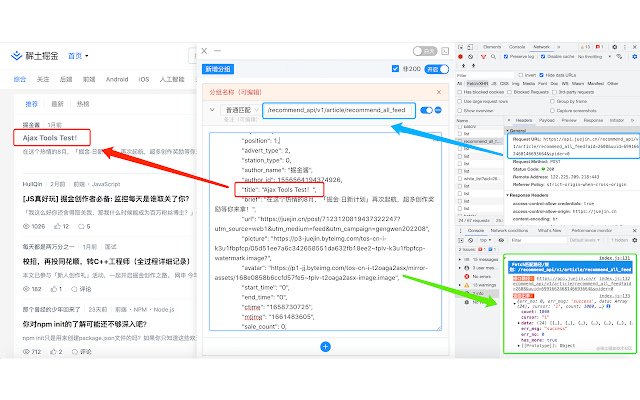Toggle the blue 开启 enable switch
Viewport: 640px width, 400px height.
[436, 69]
